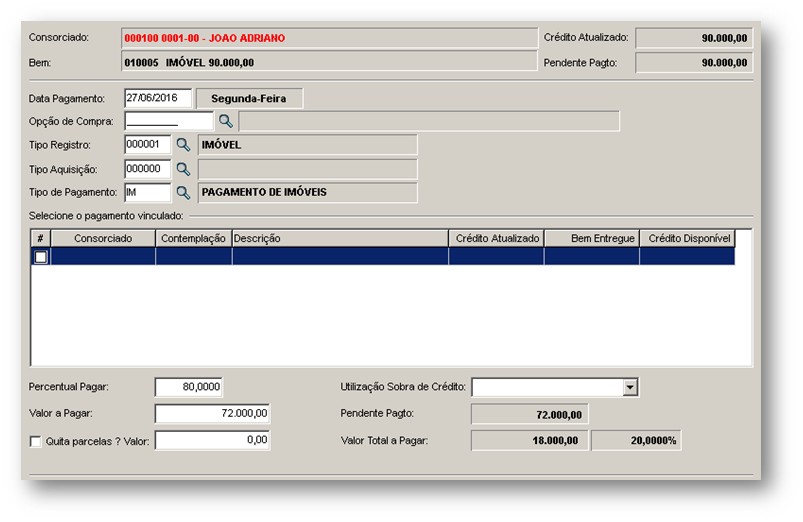The image size is (803, 522).
Task: Click the Opção de Compra description box
Action: [x=429, y=121]
